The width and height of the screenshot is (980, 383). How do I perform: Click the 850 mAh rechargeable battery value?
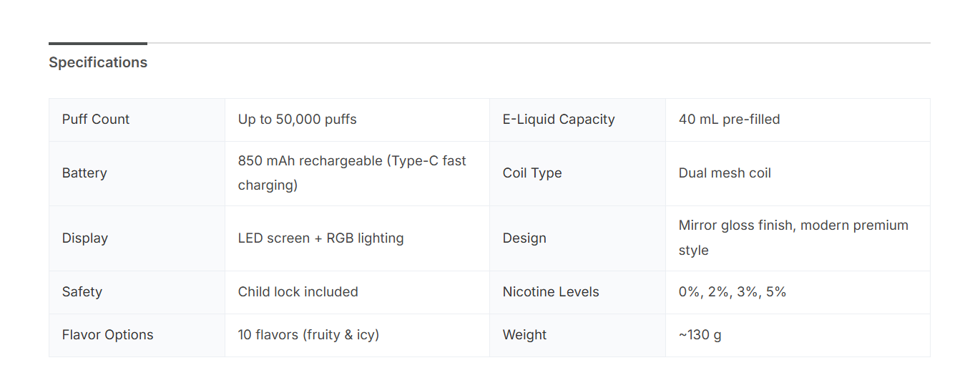point(352,173)
